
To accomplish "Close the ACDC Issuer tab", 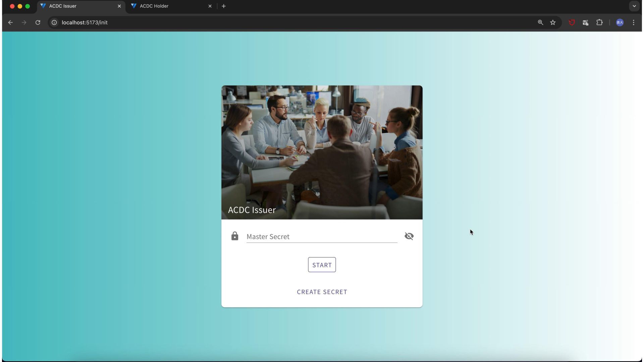I will pyautogui.click(x=119, y=6).
